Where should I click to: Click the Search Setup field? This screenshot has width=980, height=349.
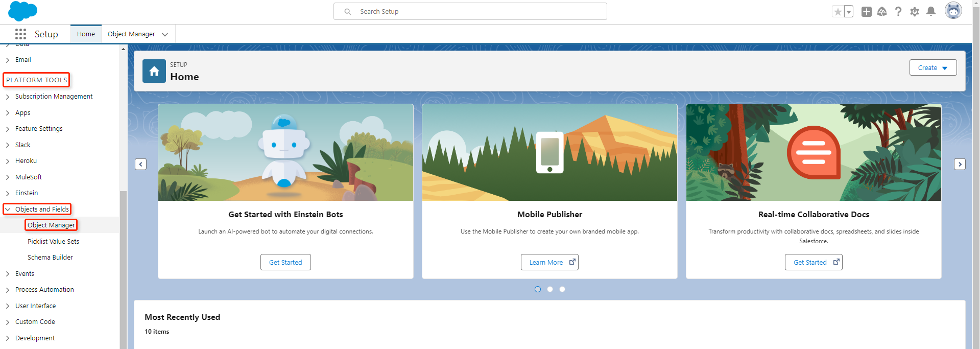470,11
